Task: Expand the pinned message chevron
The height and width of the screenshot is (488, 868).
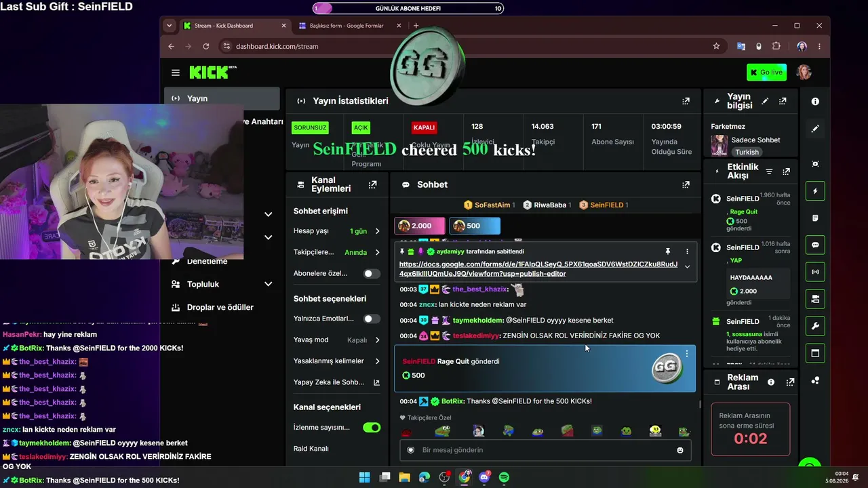Action: (x=687, y=267)
